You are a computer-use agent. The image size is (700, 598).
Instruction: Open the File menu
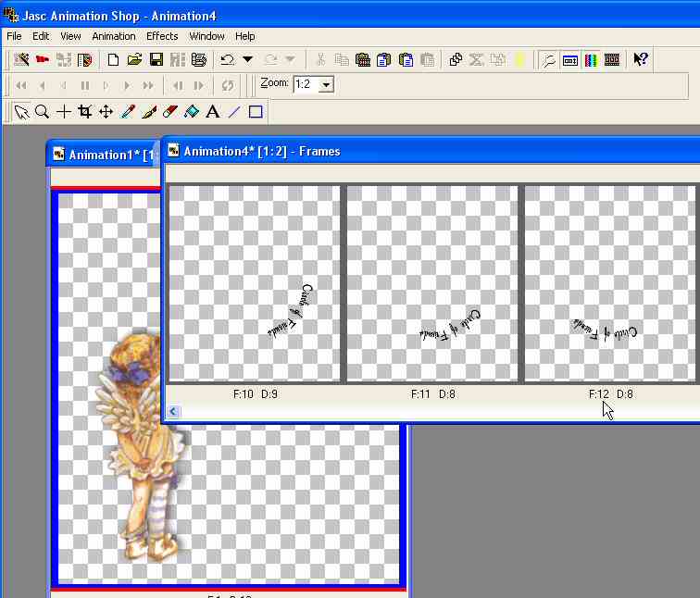(14, 36)
